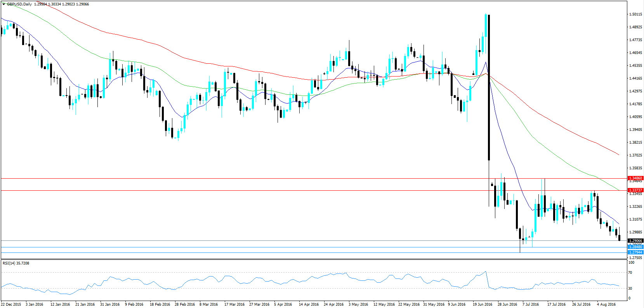Screen dimensions: 644x308
Task: Click the blue 1.28480 price tag
Action: 635,247
